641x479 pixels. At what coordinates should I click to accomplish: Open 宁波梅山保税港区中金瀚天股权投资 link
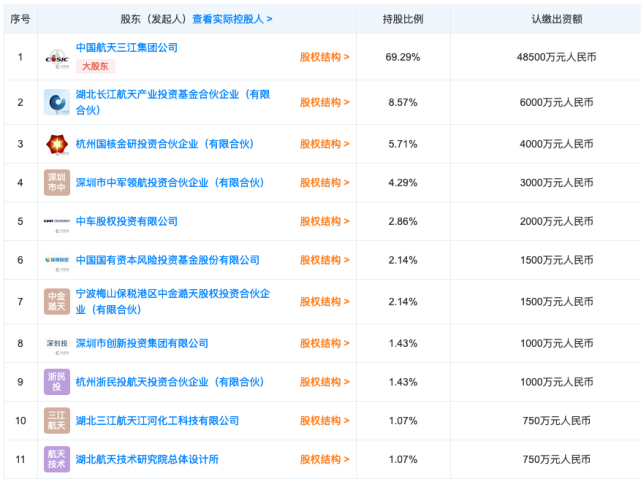(x=173, y=302)
